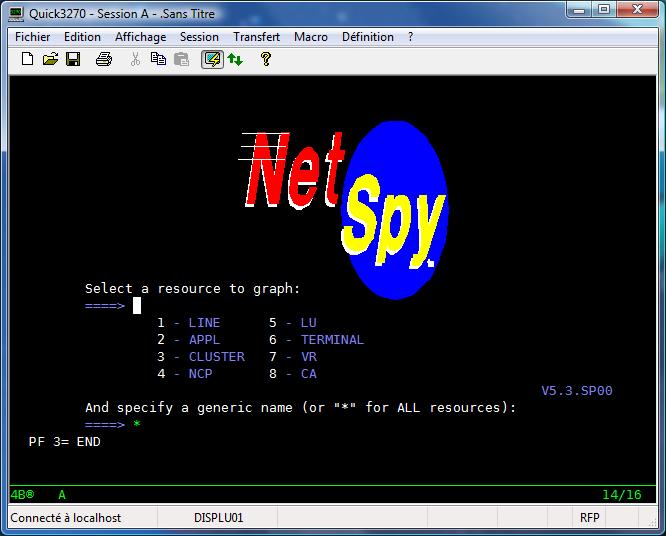The image size is (666, 536).
Task: Open the Macro menu
Action: [311, 37]
